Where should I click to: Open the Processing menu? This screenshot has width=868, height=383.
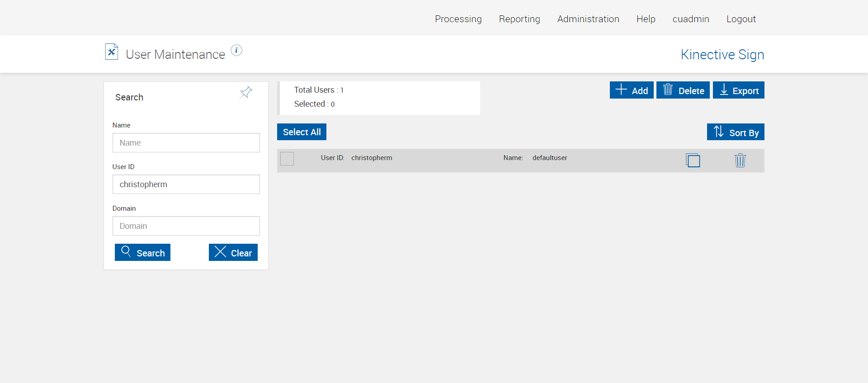pyautogui.click(x=458, y=19)
